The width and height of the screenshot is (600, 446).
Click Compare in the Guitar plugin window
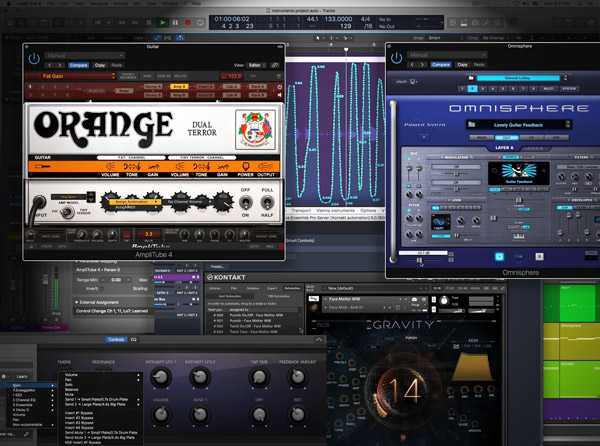tap(78, 65)
